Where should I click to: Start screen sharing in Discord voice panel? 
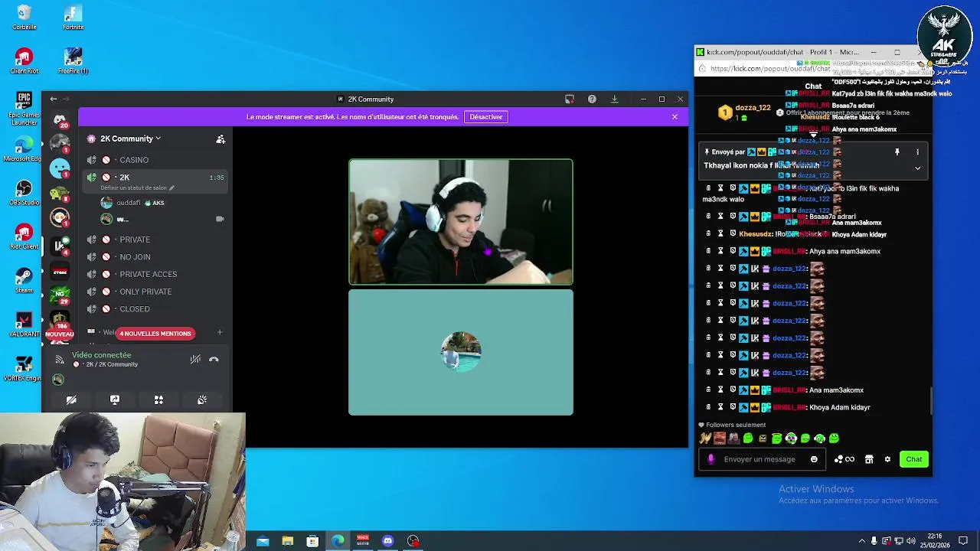(x=115, y=399)
